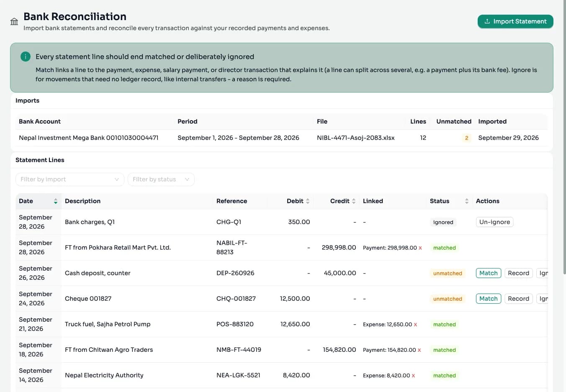Sort by Debit using its sort arrows
This screenshot has height=392, width=566.
pyautogui.click(x=308, y=201)
